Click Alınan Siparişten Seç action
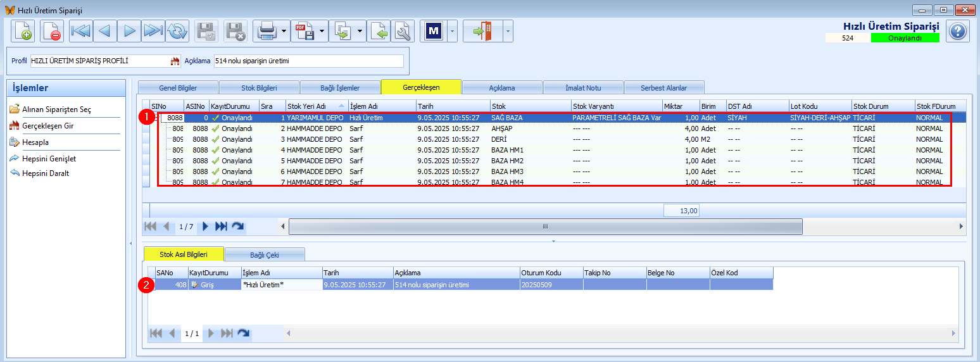980x362 pixels. 56,109
